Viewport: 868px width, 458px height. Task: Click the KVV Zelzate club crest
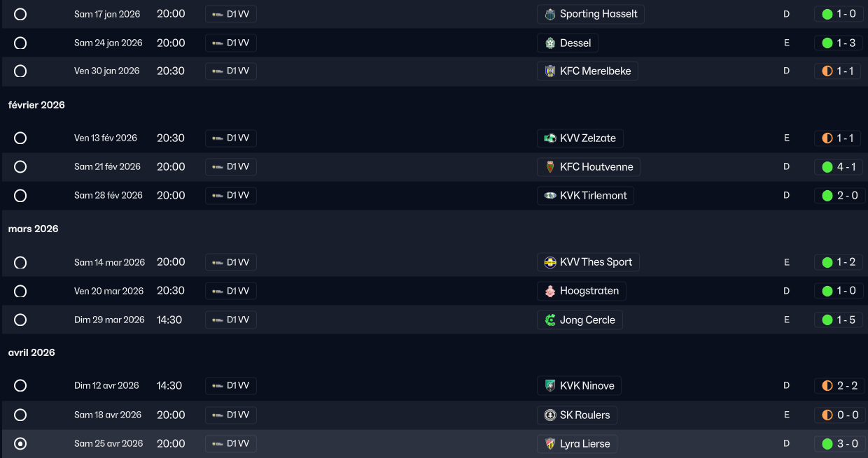pos(550,138)
